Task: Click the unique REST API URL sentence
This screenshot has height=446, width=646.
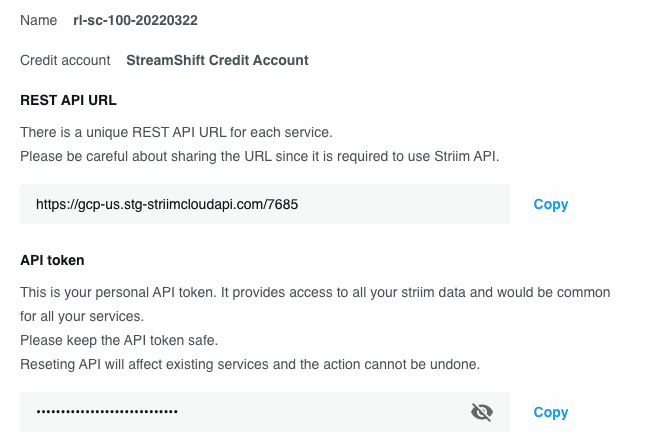Action: point(176,132)
